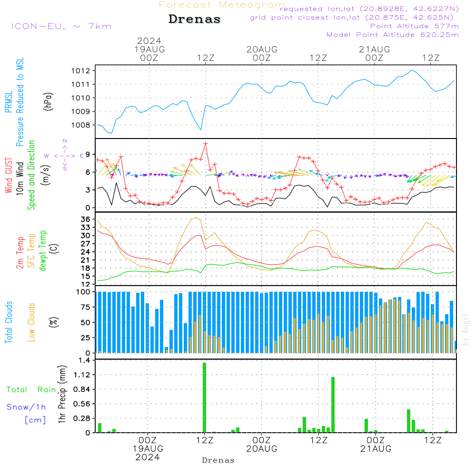Screen dimensions: 476x476
Task: Click the Total Clouds legend label
Action: (x=9, y=322)
